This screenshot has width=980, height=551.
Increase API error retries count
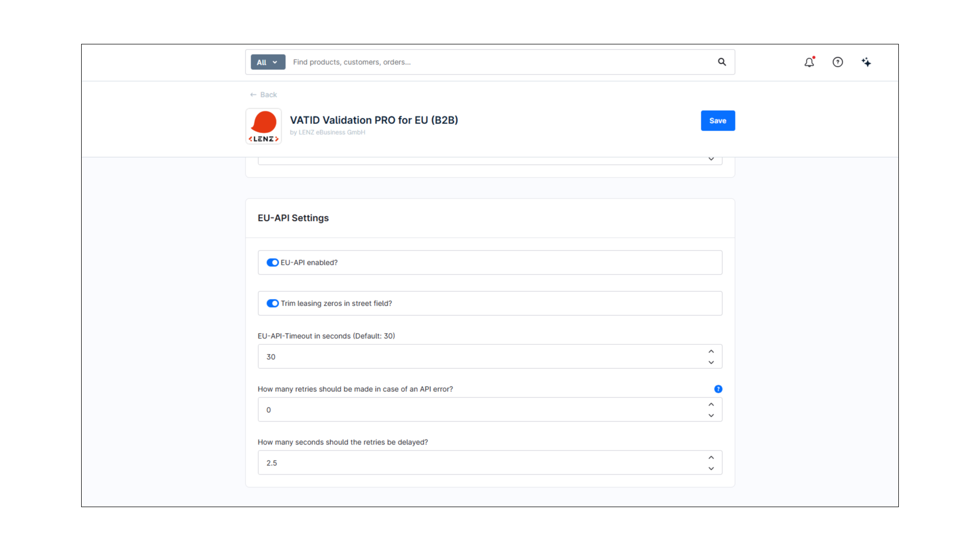tap(711, 405)
